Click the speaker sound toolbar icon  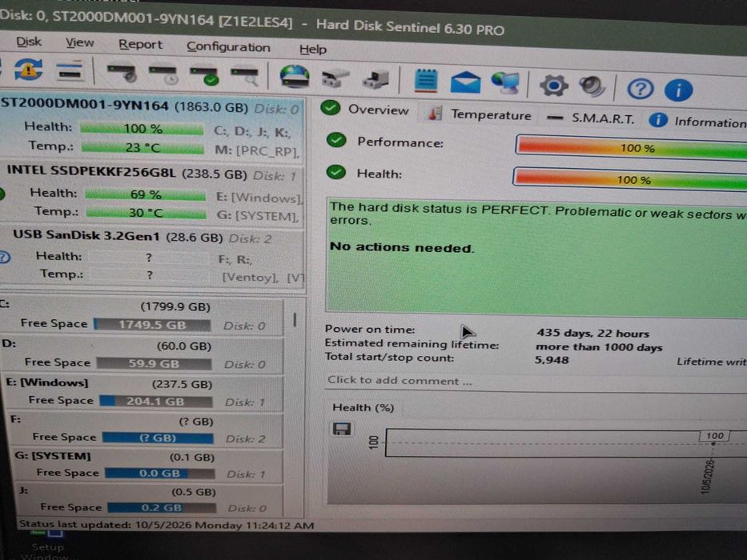[592, 86]
